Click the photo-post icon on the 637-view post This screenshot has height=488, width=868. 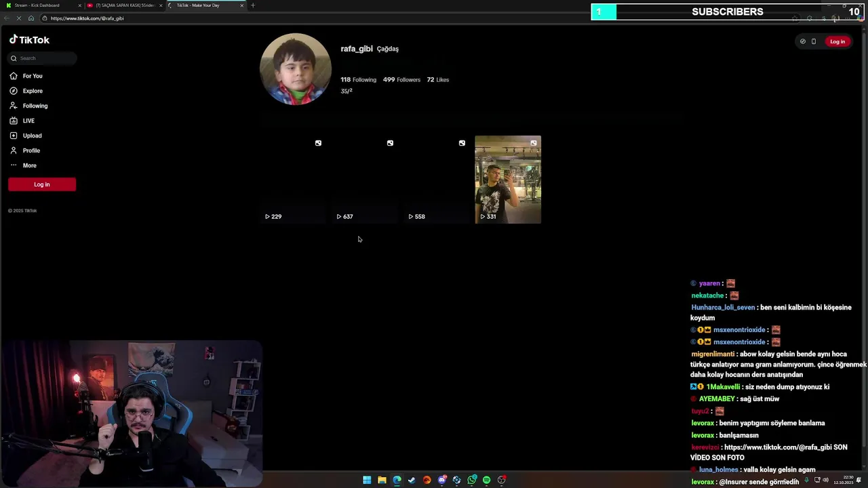[390, 143]
